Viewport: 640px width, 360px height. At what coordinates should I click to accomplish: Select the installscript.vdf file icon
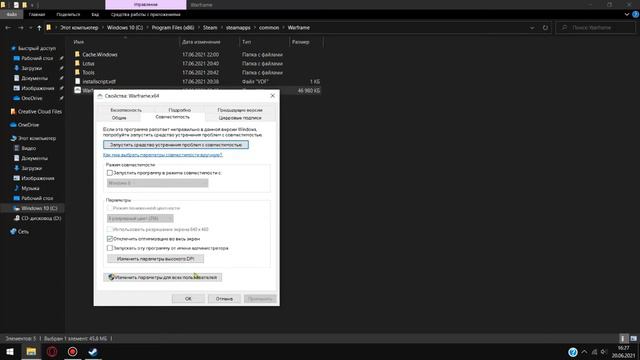point(77,81)
